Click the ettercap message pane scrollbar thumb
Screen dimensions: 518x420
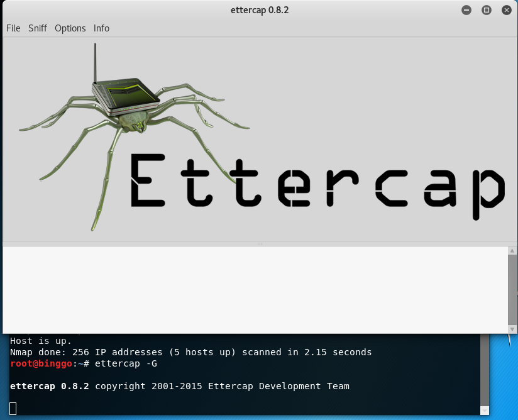(512, 290)
